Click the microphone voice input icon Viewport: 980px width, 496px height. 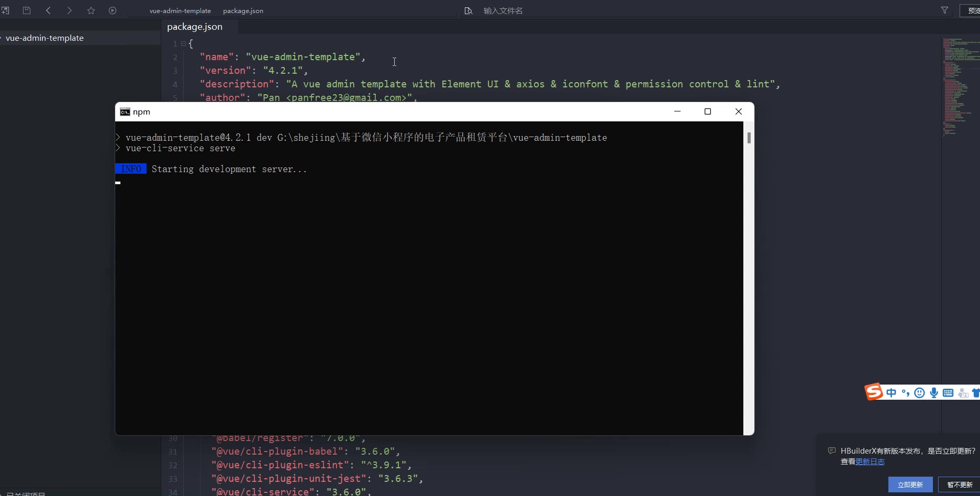pos(934,393)
